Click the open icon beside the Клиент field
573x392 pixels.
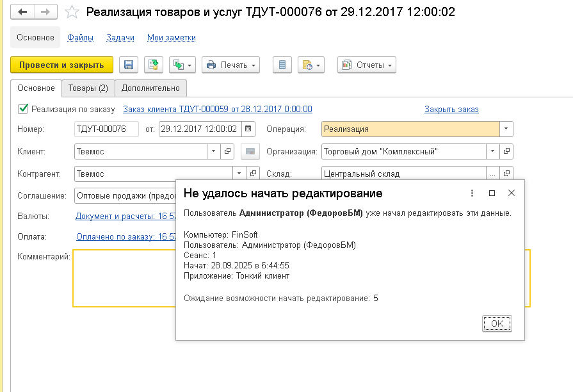point(227,152)
